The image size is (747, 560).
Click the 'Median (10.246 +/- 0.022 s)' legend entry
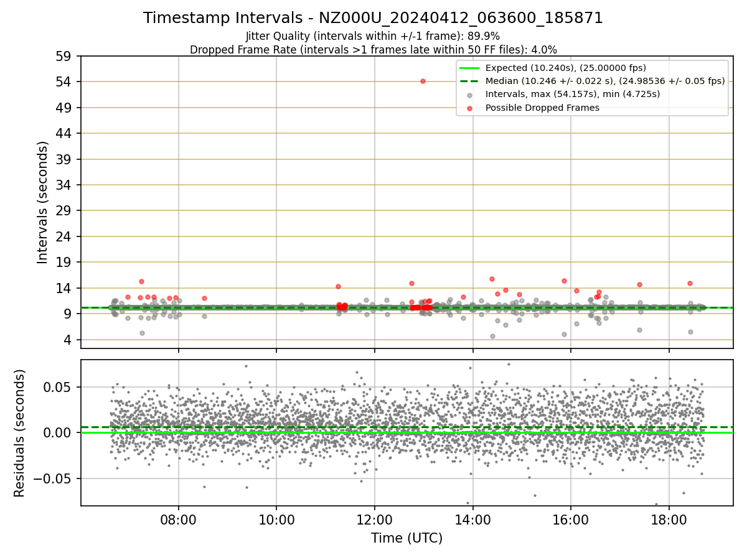click(x=605, y=81)
